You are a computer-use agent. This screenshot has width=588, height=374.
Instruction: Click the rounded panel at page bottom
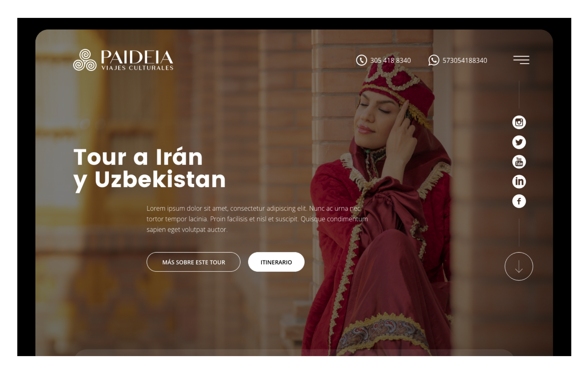click(294, 353)
